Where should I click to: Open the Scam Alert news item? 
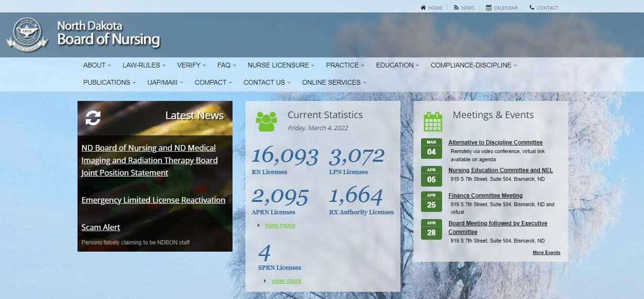[x=100, y=227]
